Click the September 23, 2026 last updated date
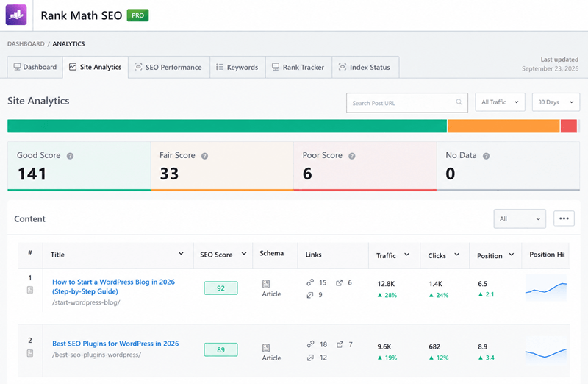The image size is (588, 384). [550, 68]
